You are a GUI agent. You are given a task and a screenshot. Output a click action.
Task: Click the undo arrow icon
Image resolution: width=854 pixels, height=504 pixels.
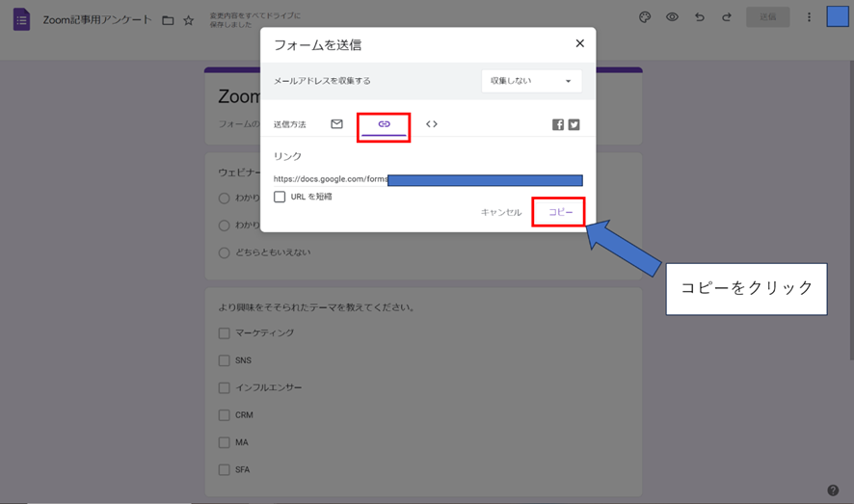700,17
